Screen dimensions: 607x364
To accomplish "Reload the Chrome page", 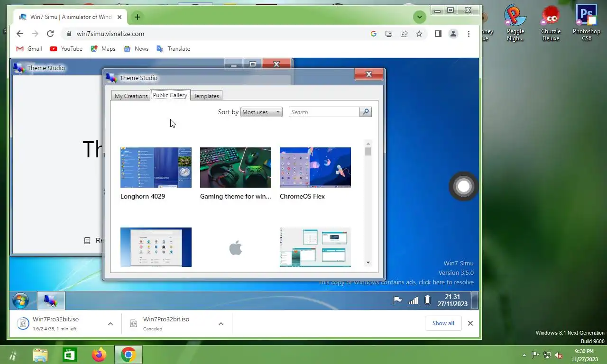I will (x=50, y=34).
